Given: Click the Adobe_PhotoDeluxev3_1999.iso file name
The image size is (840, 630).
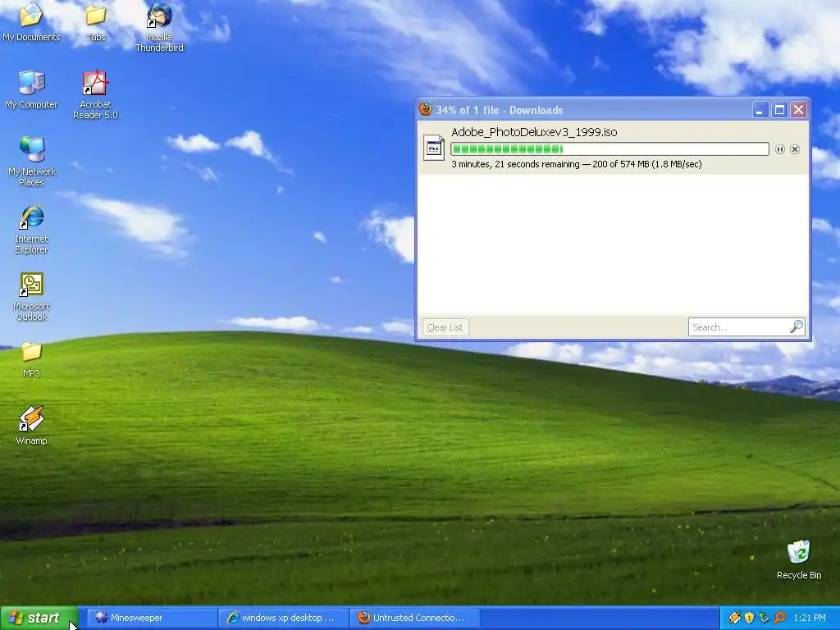Looking at the screenshot, I should pyautogui.click(x=534, y=132).
